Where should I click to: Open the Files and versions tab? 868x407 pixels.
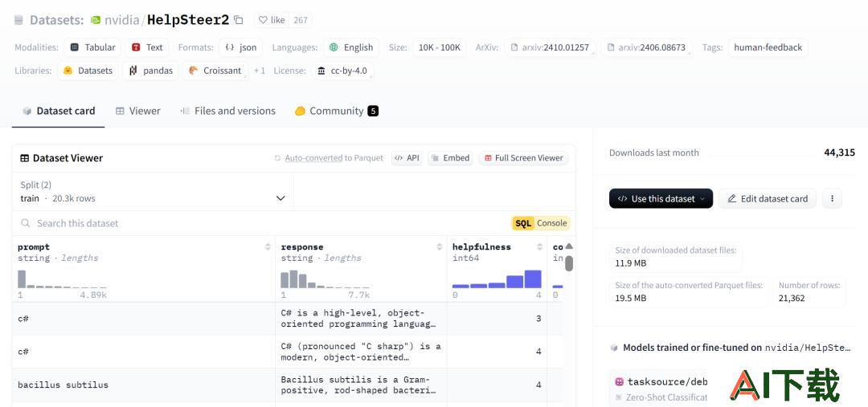227,111
